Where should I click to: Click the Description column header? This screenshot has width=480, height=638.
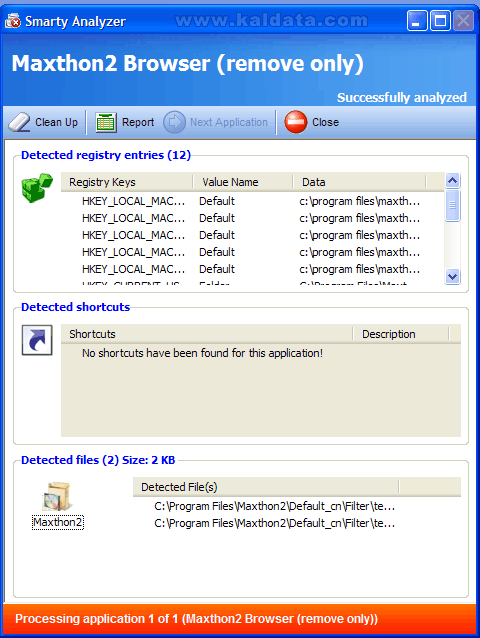401,334
